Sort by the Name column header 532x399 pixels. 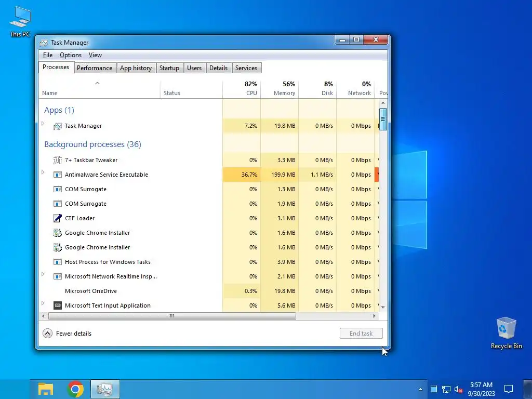(x=99, y=89)
